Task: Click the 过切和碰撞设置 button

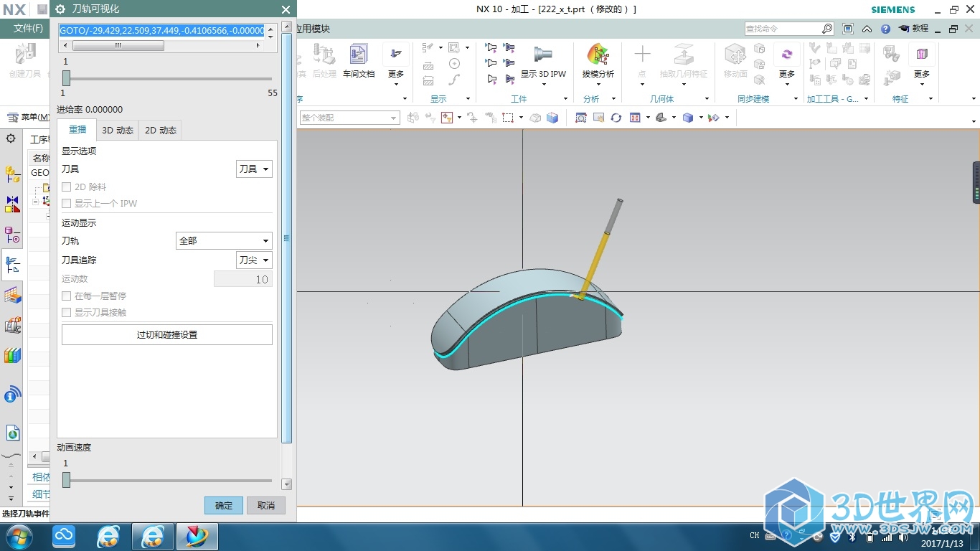Action: pos(167,335)
